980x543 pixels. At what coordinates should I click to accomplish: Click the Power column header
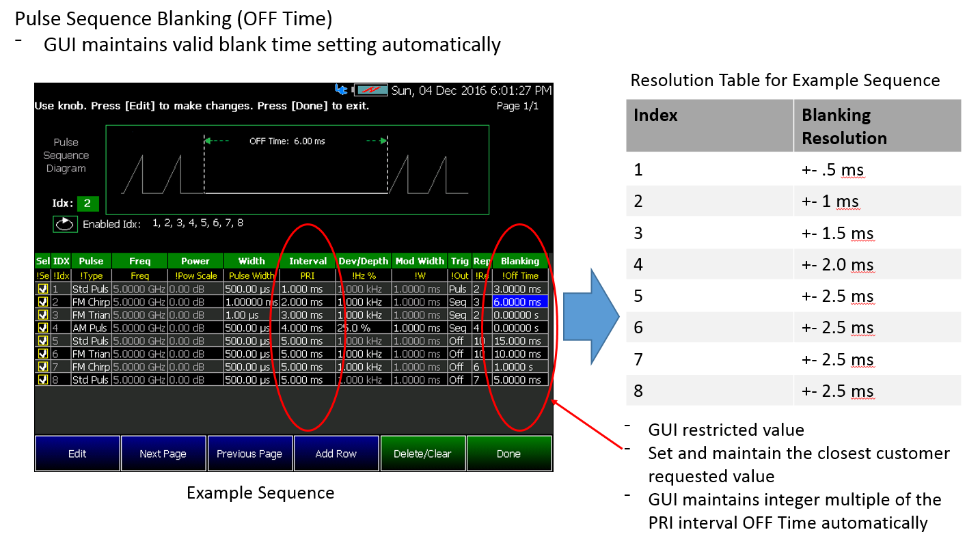(195, 261)
